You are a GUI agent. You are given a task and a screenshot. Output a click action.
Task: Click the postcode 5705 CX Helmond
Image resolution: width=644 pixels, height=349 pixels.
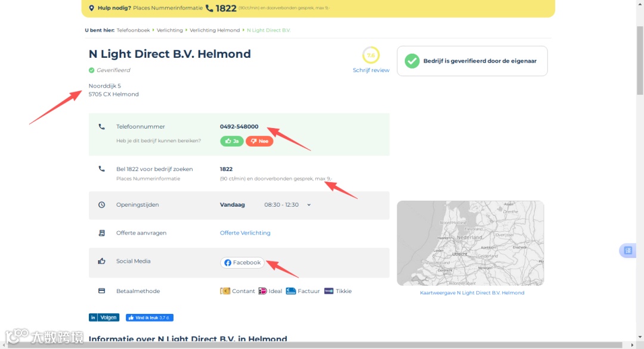[x=113, y=94]
